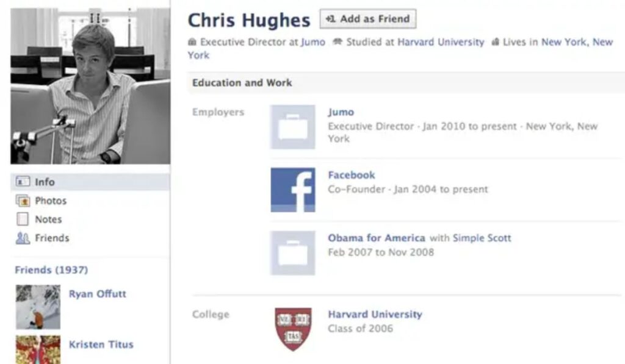Viewport: 625px width, 364px height.
Task: Select the Info tab label
Action: (45, 182)
